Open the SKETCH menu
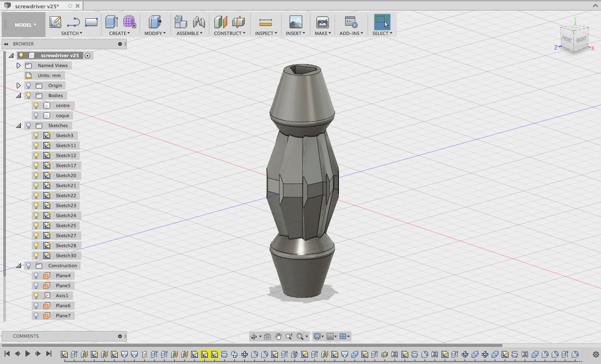Viewport: 601px width, 364px height. click(x=72, y=33)
